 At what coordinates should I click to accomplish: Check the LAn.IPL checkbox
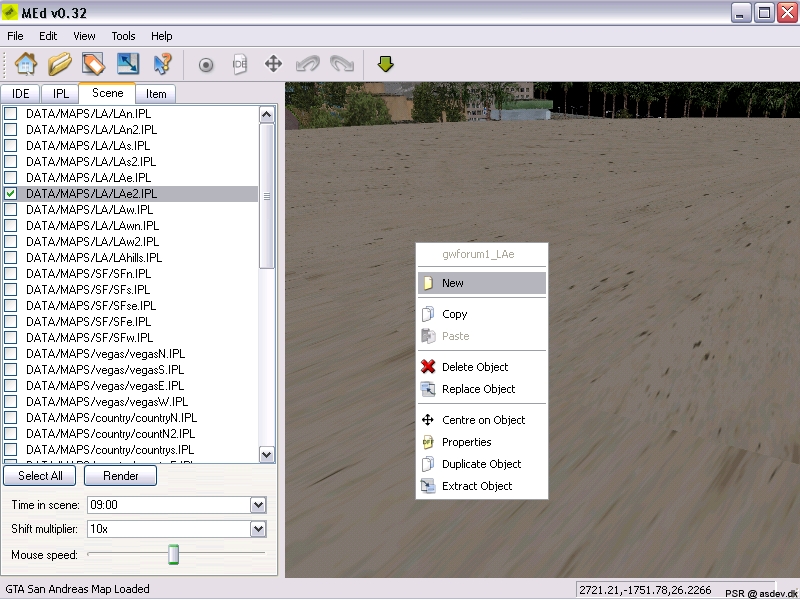pyautogui.click(x=10, y=113)
